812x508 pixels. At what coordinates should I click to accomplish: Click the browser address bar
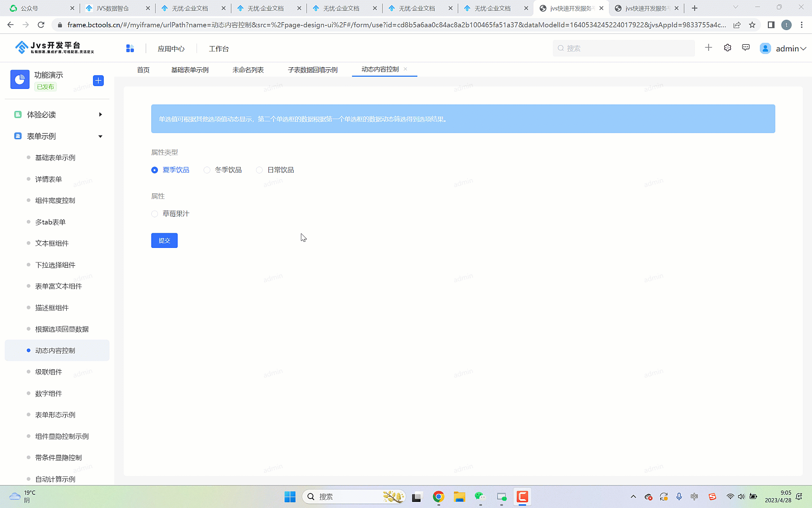[396, 25]
